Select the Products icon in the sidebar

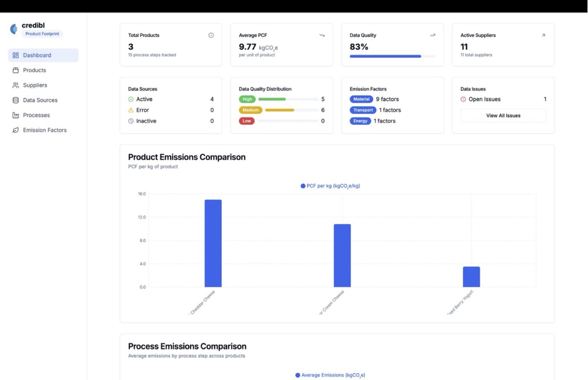click(15, 70)
